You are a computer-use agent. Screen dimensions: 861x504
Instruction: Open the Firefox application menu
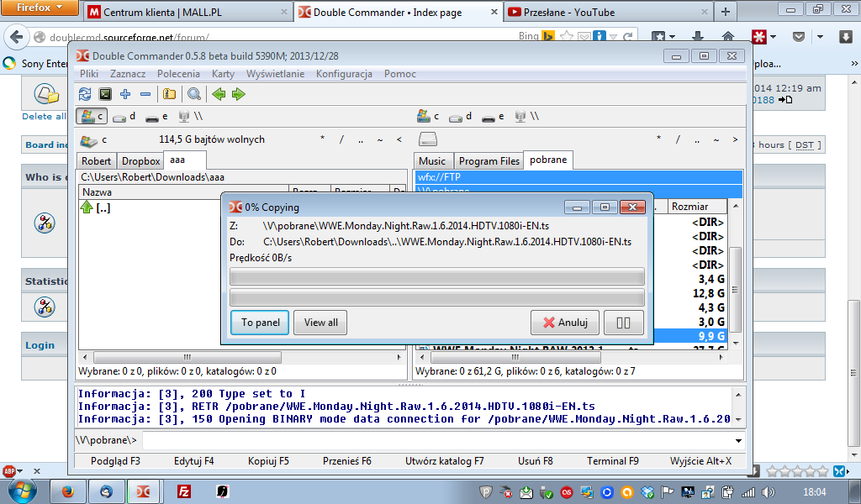40,8
